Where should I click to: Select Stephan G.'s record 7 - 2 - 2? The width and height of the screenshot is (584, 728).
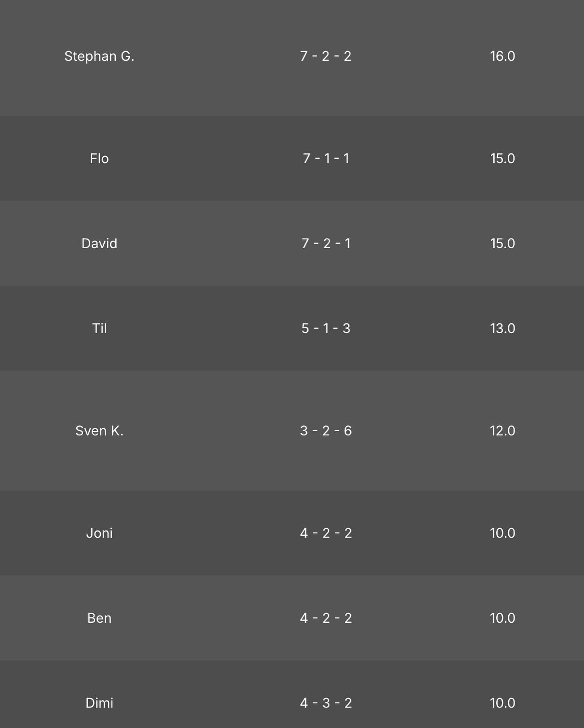pyautogui.click(x=326, y=56)
